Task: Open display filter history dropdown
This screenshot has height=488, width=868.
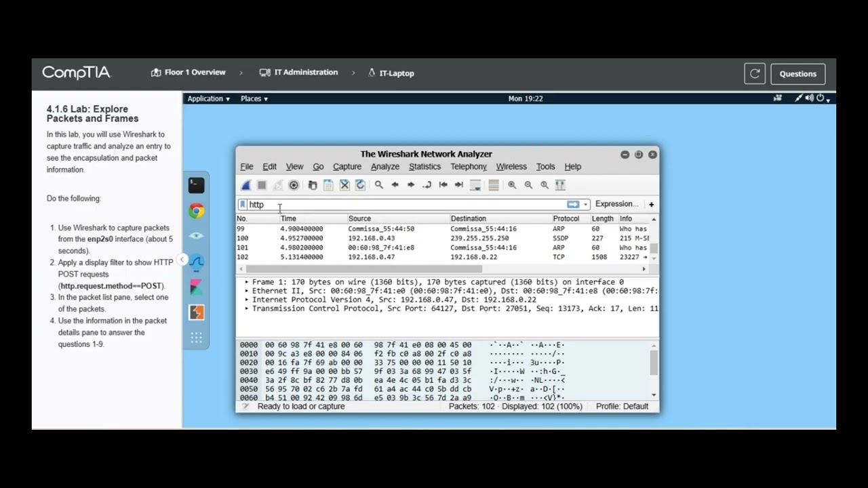Action: [585, 204]
